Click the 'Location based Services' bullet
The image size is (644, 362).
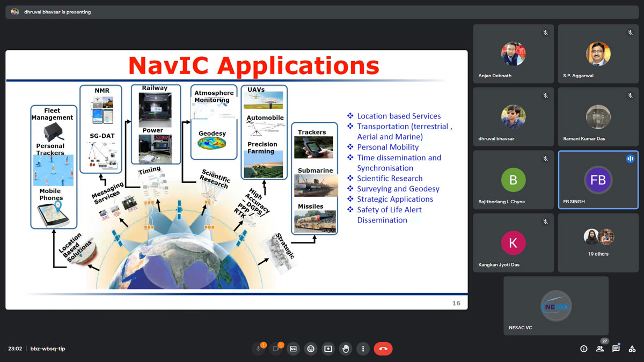(399, 116)
